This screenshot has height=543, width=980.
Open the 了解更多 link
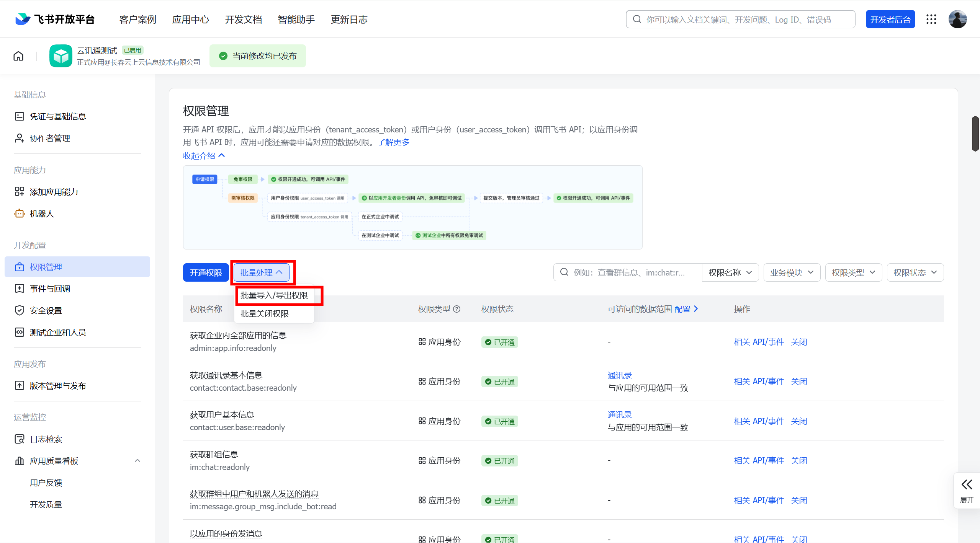point(394,142)
